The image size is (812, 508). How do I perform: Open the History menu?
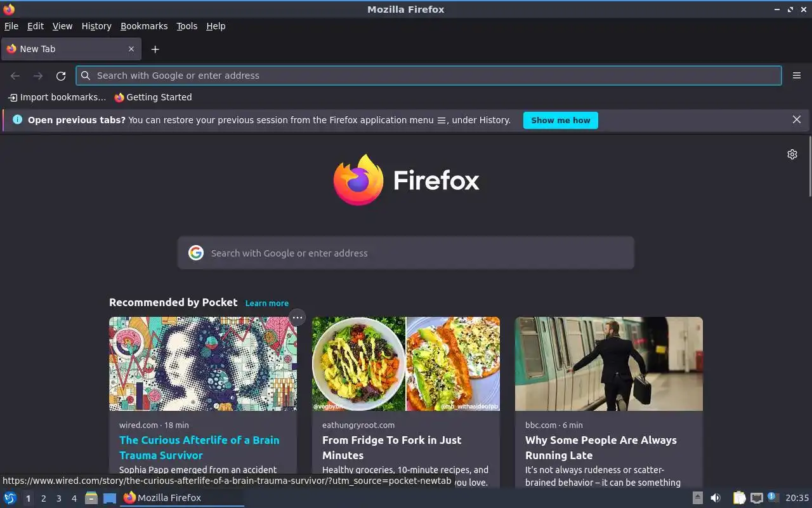[x=96, y=26]
